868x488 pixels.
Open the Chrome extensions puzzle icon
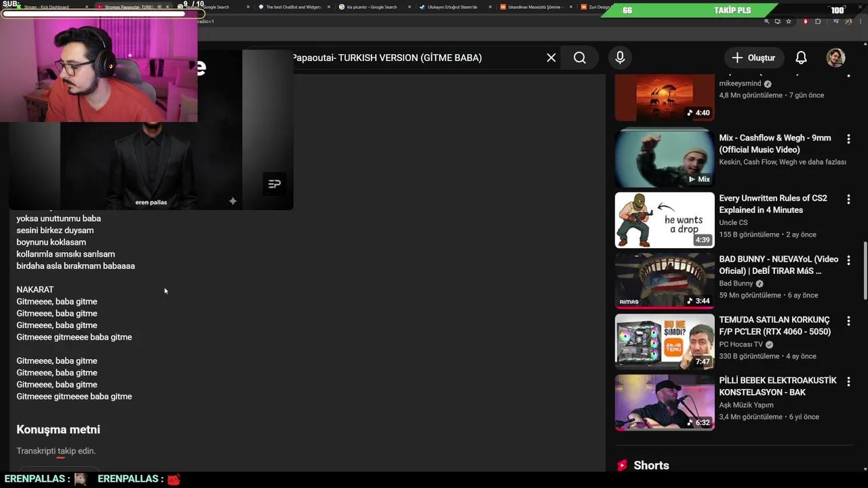818,21
